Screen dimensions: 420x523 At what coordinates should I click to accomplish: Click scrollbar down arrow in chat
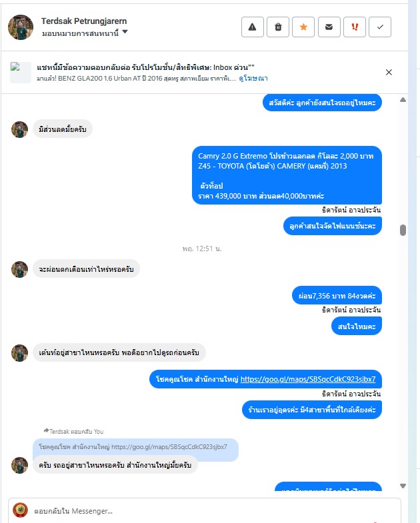tap(403, 486)
